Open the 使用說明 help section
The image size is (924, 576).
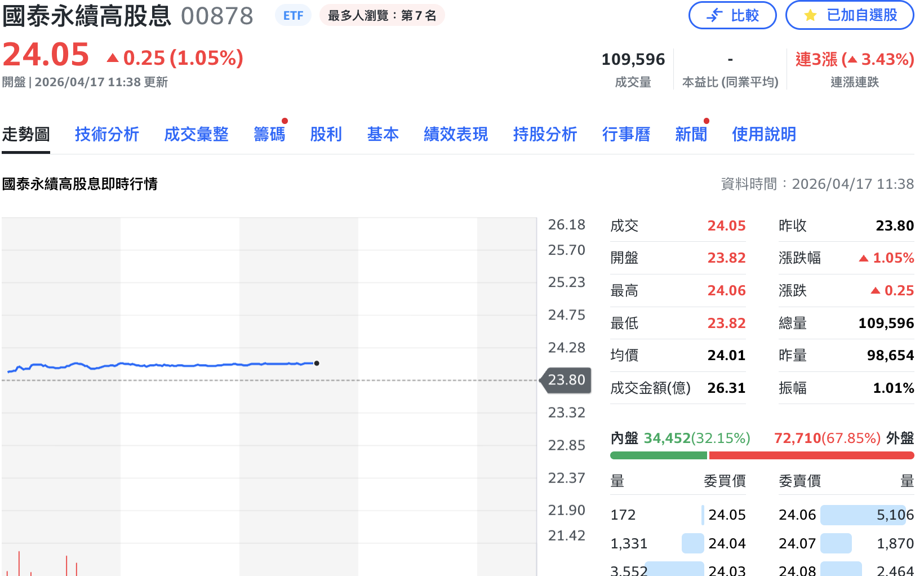(x=763, y=134)
